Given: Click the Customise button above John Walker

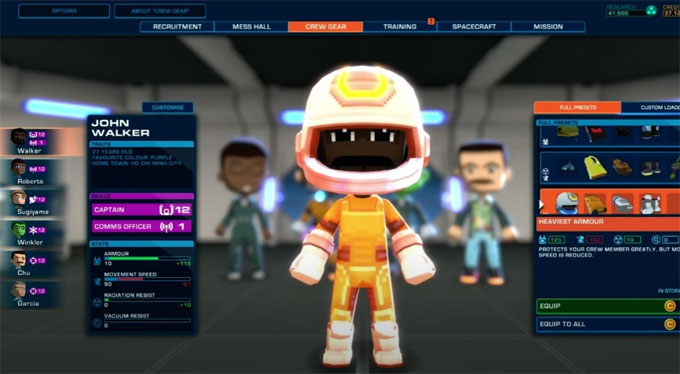Looking at the screenshot, I should point(168,107).
